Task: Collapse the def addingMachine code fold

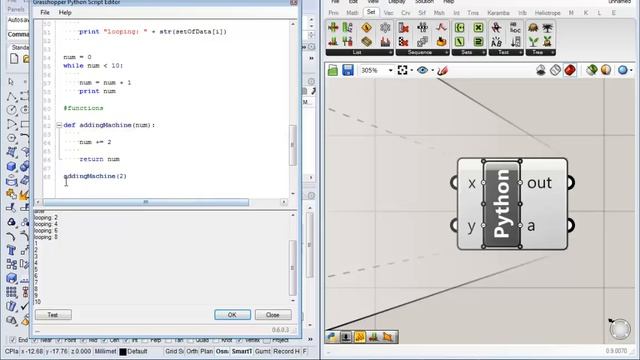Action: point(59,125)
